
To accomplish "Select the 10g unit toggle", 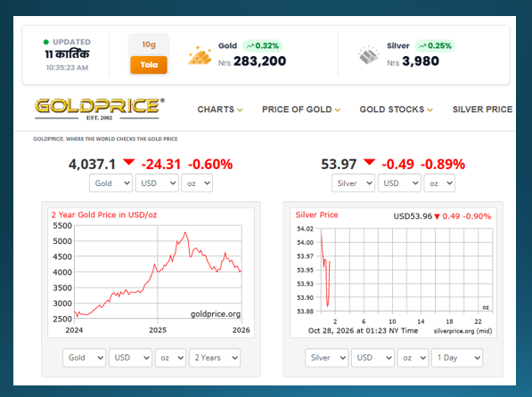I will [149, 45].
